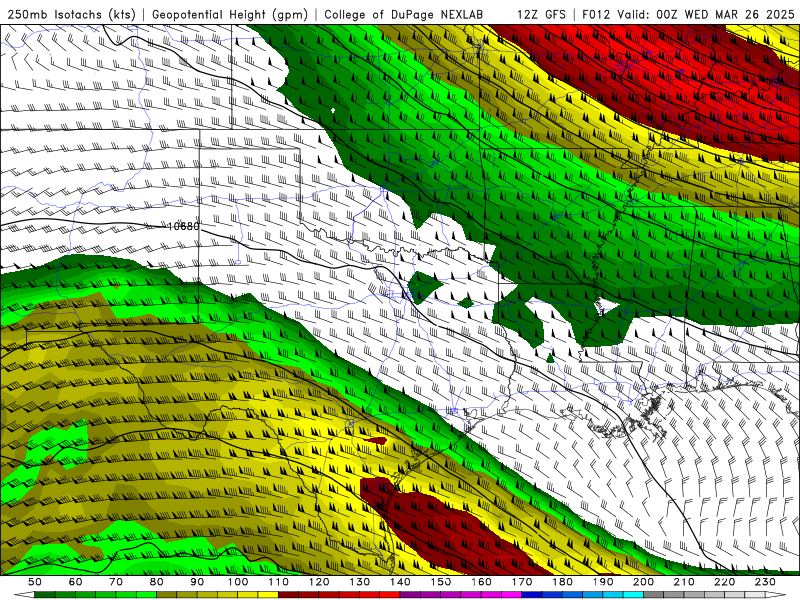Click the '12Z GFS' model run label
Viewport: 800px width, 600px height.
tap(541, 14)
